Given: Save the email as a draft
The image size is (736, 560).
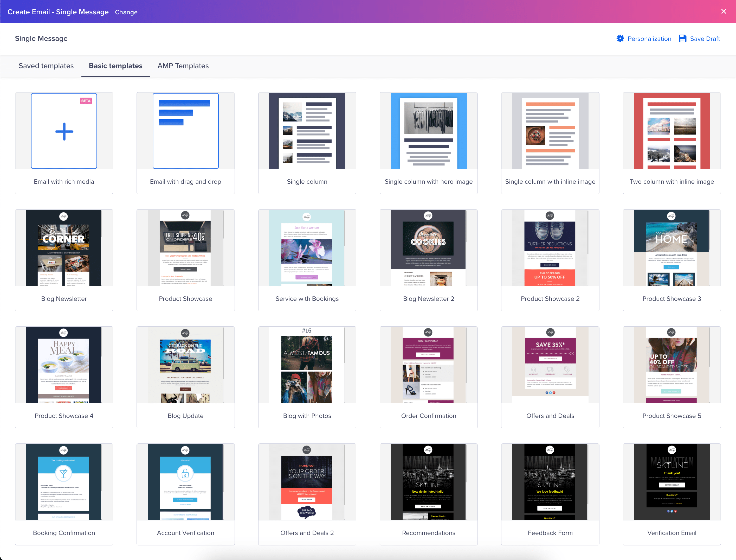Looking at the screenshot, I should click(x=699, y=38).
